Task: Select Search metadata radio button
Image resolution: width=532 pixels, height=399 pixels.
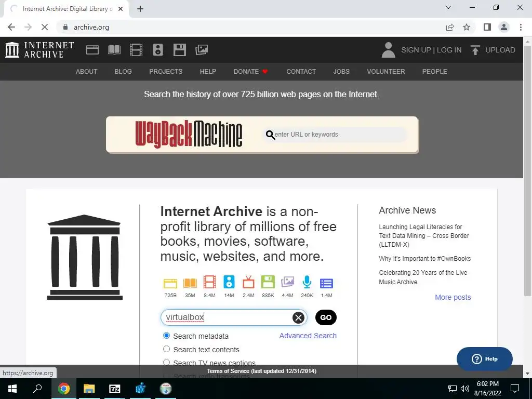Action: coord(166,336)
